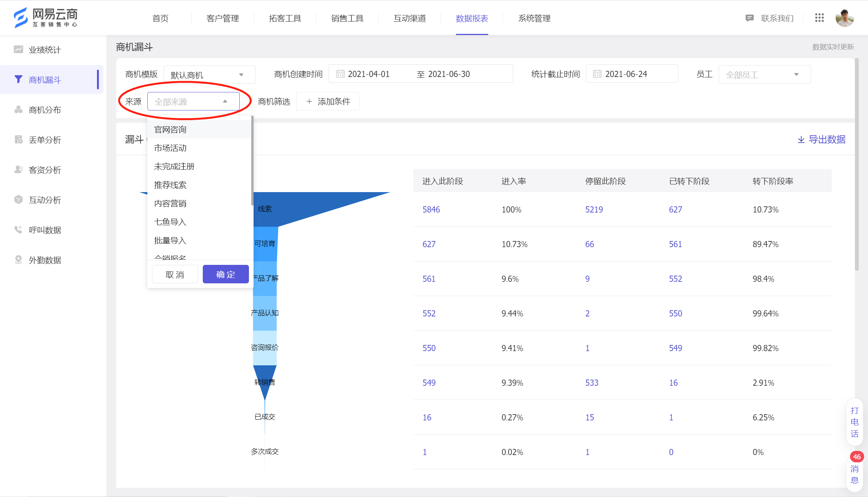
Task: Click the 丢单分析 sidebar icon
Action: tap(18, 139)
